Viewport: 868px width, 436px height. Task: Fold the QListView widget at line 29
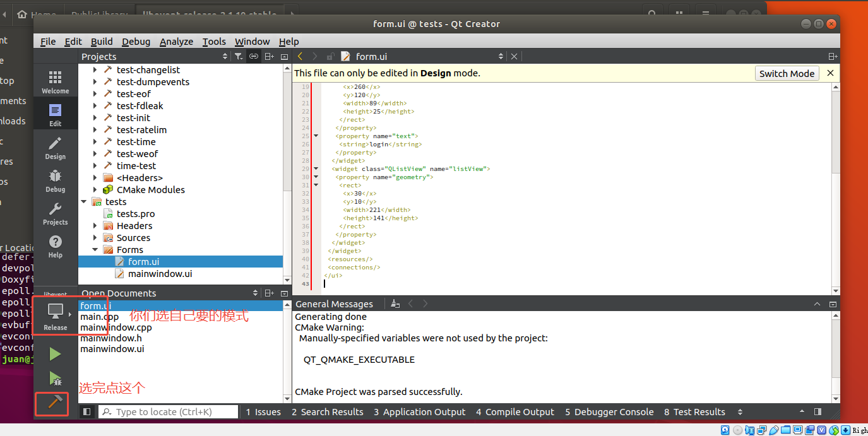[x=316, y=168]
